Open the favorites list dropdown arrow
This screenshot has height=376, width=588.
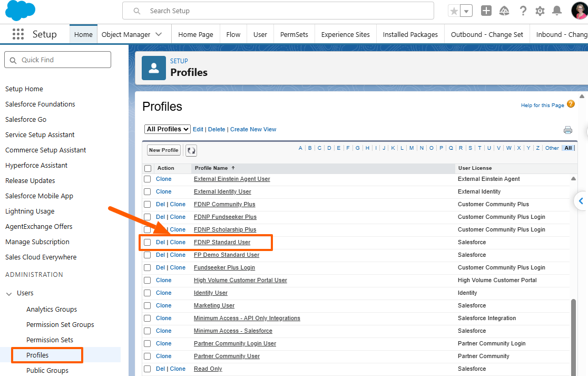(x=466, y=11)
